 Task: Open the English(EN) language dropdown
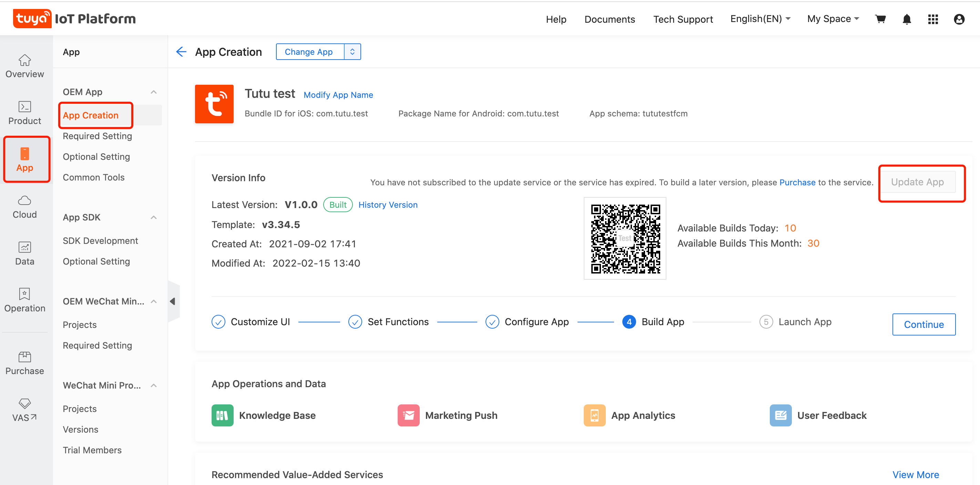click(760, 19)
